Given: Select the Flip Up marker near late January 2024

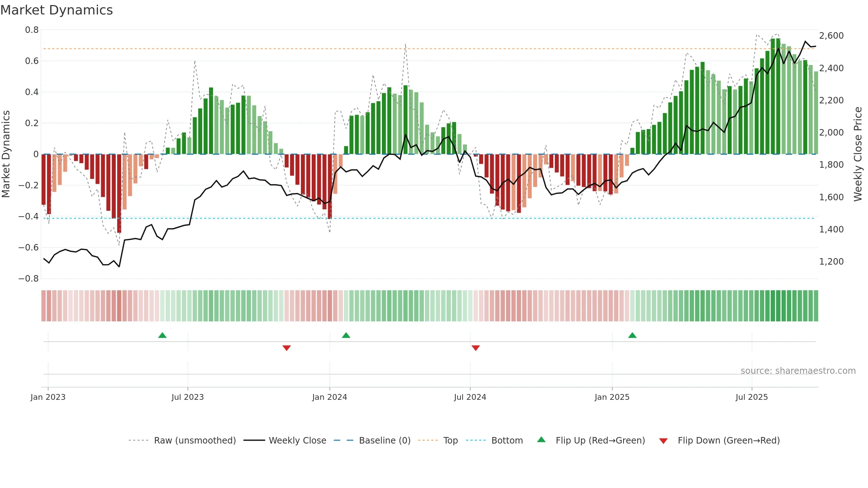Looking at the screenshot, I should pyautogui.click(x=346, y=335).
